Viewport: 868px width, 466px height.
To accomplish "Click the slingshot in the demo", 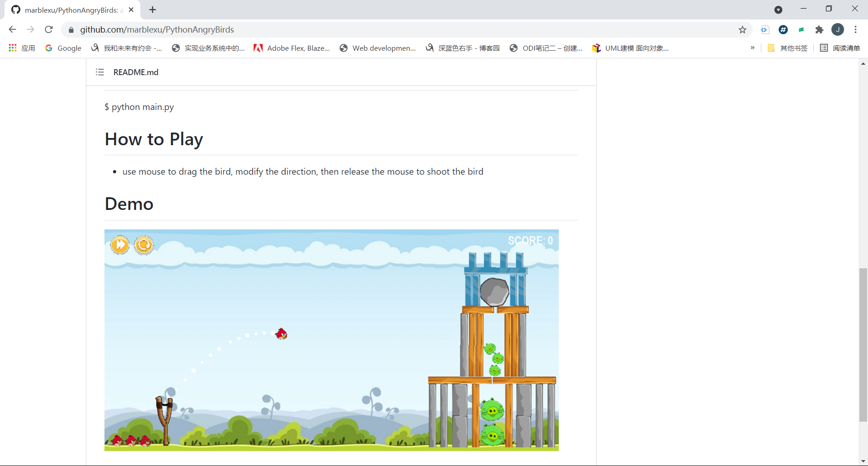I will (x=165, y=420).
